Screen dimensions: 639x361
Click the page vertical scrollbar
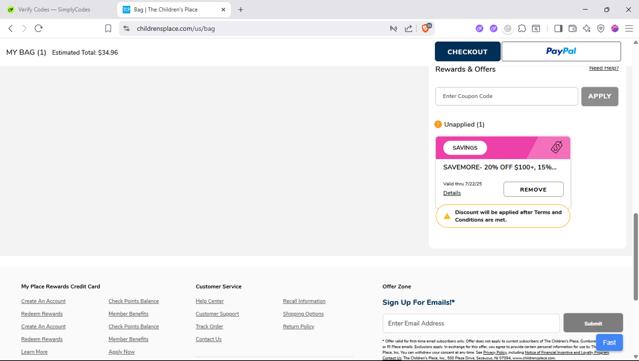click(635, 257)
